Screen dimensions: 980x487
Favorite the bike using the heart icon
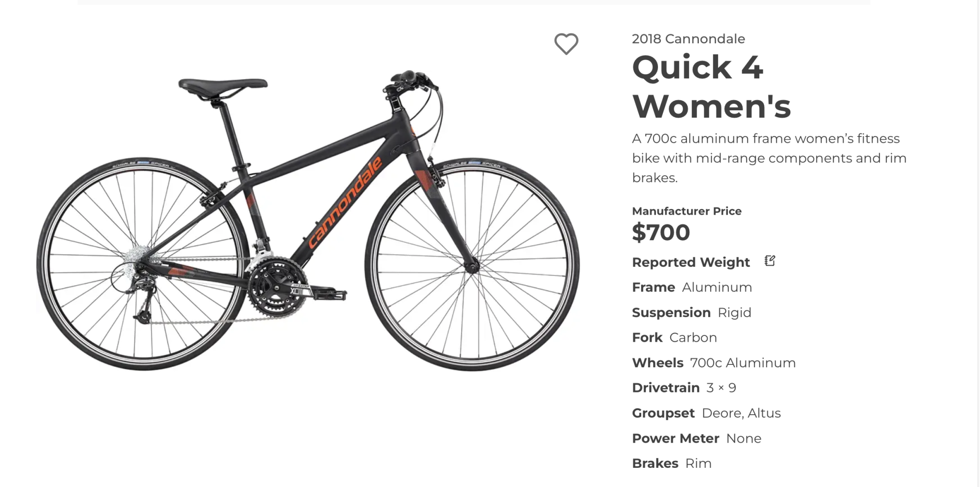click(567, 43)
